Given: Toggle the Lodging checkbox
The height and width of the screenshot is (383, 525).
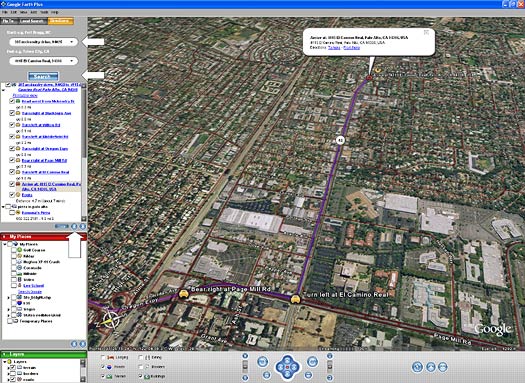Looking at the screenshot, I should pos(103,358).
